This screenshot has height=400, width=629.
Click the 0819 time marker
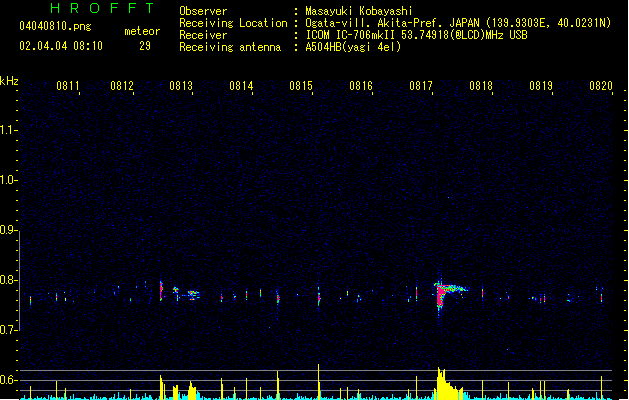coord(541,86)
